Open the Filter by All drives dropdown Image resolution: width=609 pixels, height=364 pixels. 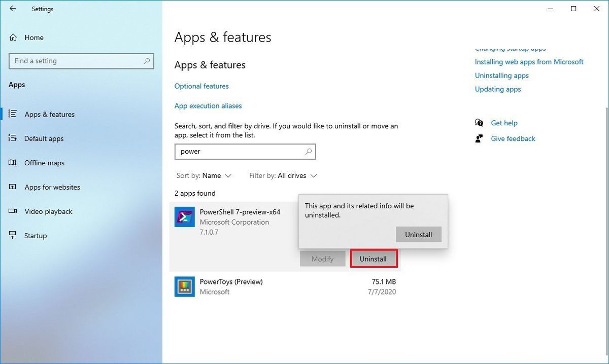(x=283, y=176)
